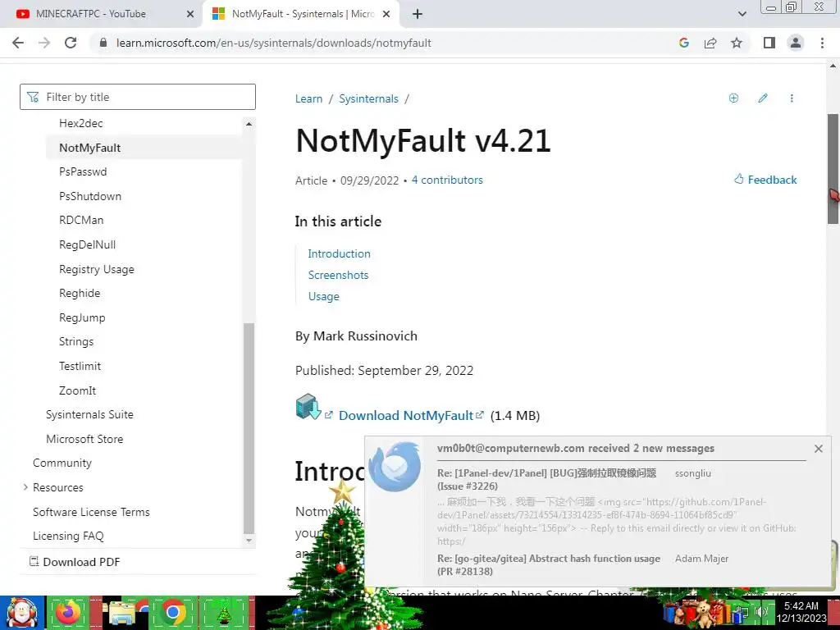Image resolution: width=840 pixels, height=630 pixels.
Task: Open the Chrome three-dot menu
Action: pyautogui.click(x=822, y=43)
